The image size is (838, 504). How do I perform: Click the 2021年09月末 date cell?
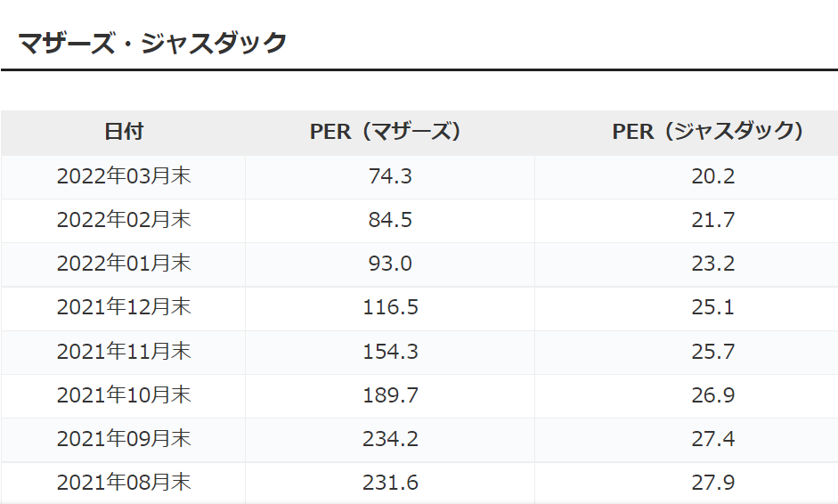pyautogui.click(x=124, y=439)
